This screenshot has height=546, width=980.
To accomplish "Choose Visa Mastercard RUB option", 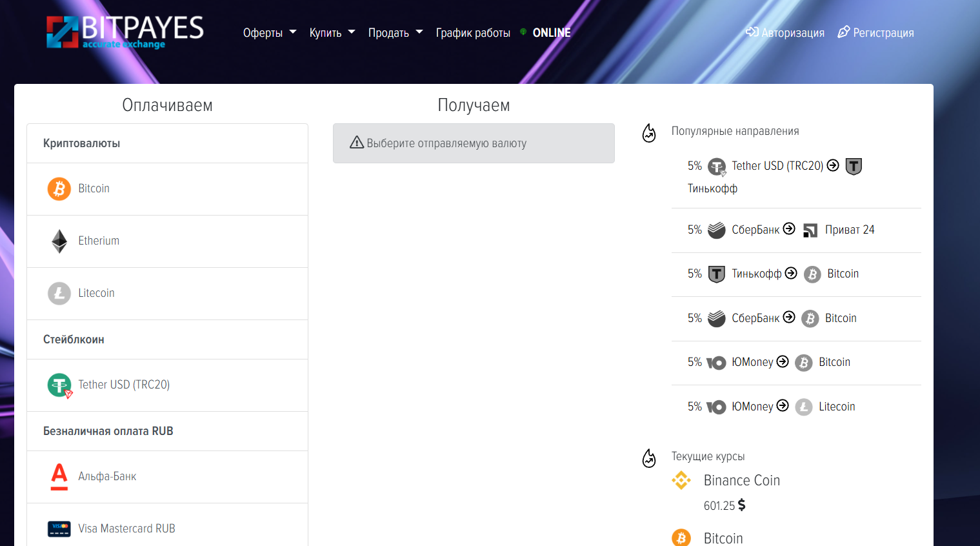I will pyautogui.click(x=167, y=525).
